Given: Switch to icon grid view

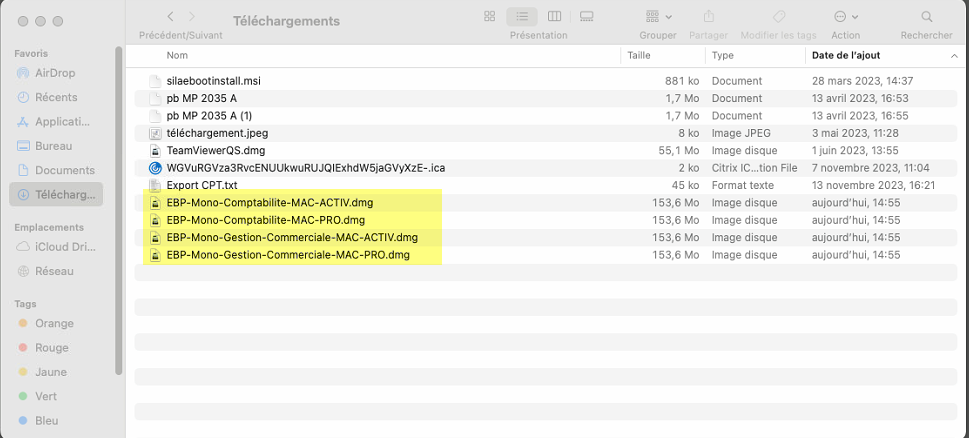Looking at the screenshot, I should [489, 17].
